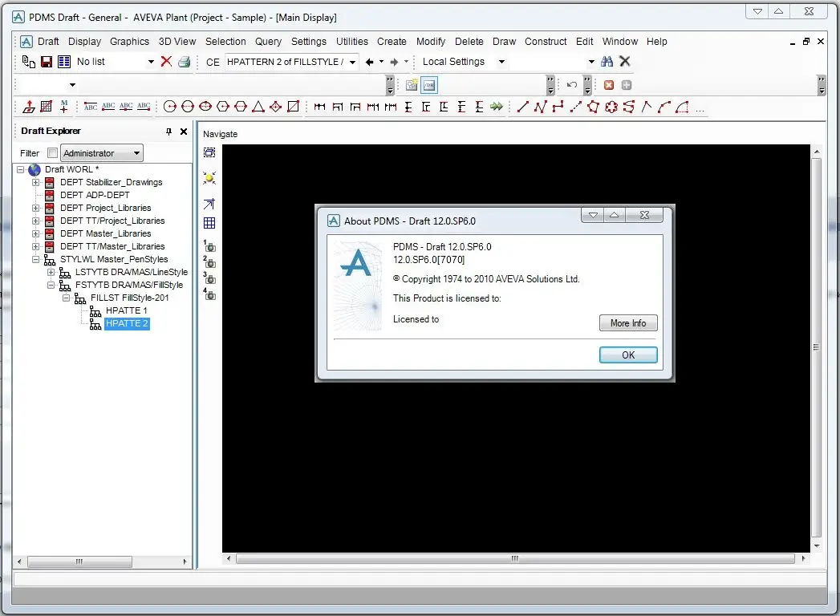Collapse FILLST FillStyle-201 node
This screenshot has width=840, height=616.
[66, 298]
